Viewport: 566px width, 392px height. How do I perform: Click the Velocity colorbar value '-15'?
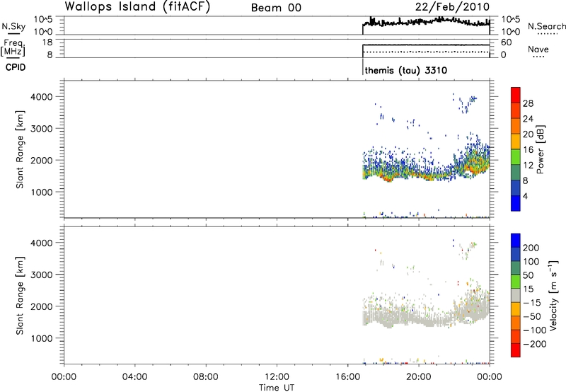coord(532,302)
